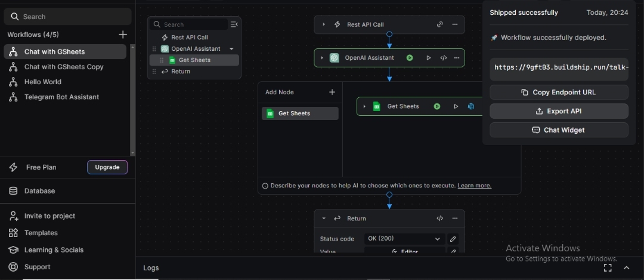Screen dimensions: 644x280
Task: Toggle fullscreen for the Logs panel
Action: (608, 267)
